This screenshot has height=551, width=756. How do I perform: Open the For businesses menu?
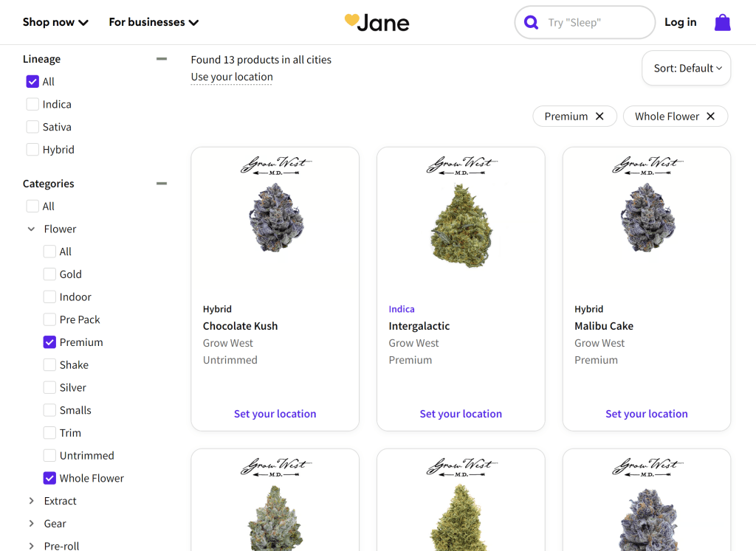[x=154, y=22]
